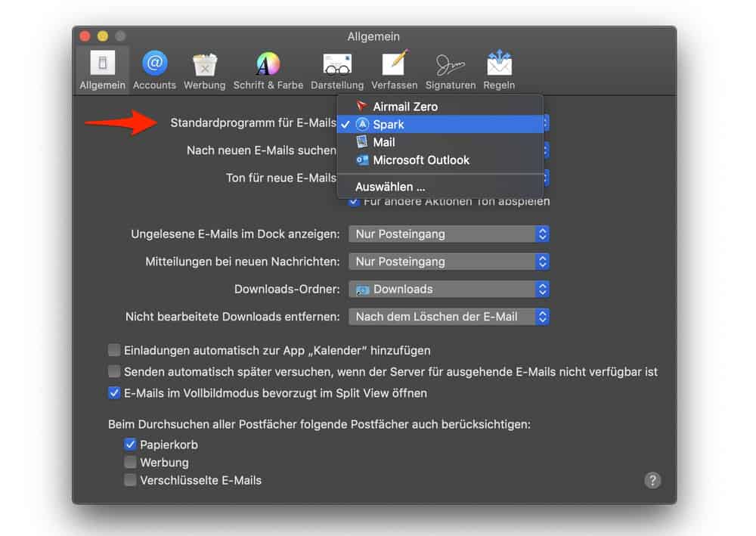756x536 pixels.
Task: Pick Mail in the default program menu
Action: [x=383, y=142]
